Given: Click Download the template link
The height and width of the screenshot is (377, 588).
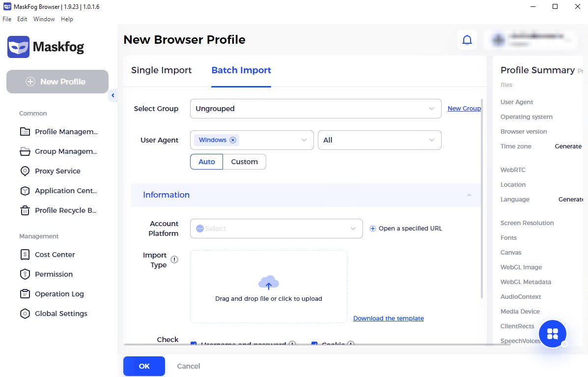Looking at the screenshot, I should pyautogui.click(x=389, y=319).
